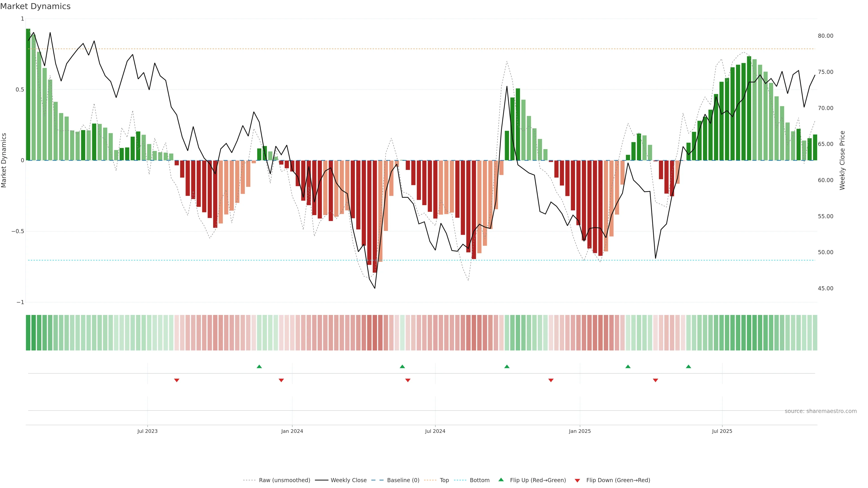Click flip-up marker just before Jul 2024
Screen dimensions: 868x488
[x=402, y=366]
